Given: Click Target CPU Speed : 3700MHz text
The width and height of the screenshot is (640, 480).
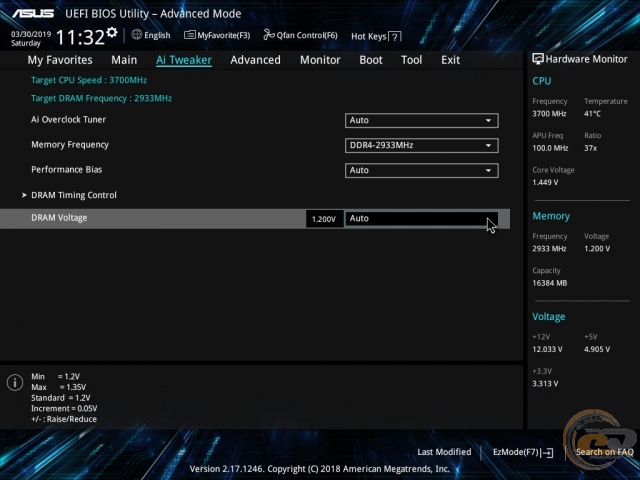Looking at the screenshot, I should [89, 80].
